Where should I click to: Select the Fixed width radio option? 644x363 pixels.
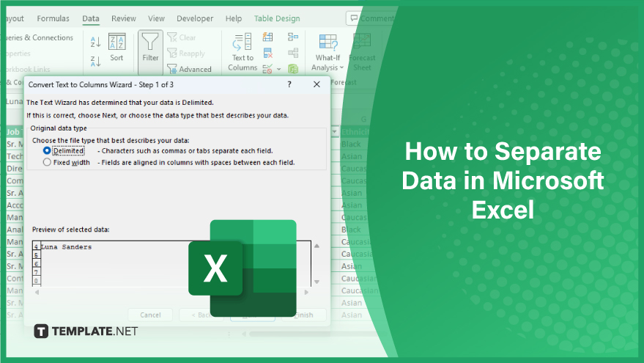(47, 162)
